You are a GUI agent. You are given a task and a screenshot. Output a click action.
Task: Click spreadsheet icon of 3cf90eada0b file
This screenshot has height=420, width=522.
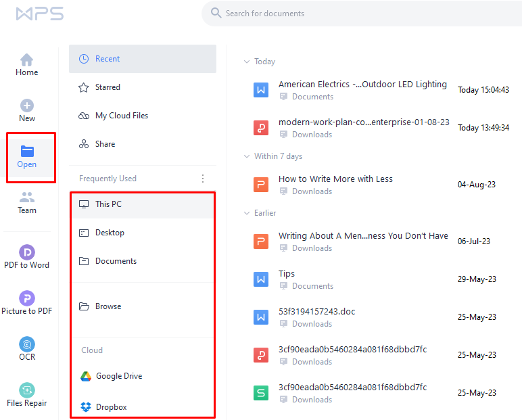click(x=261, y=393)
